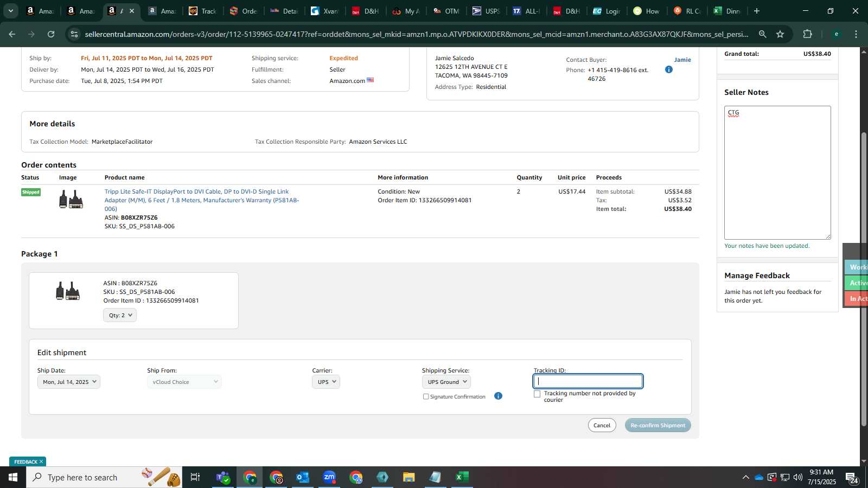868x488 pixels.
Task: Open File Explorer from the taskbar
Action: (409, 477)
